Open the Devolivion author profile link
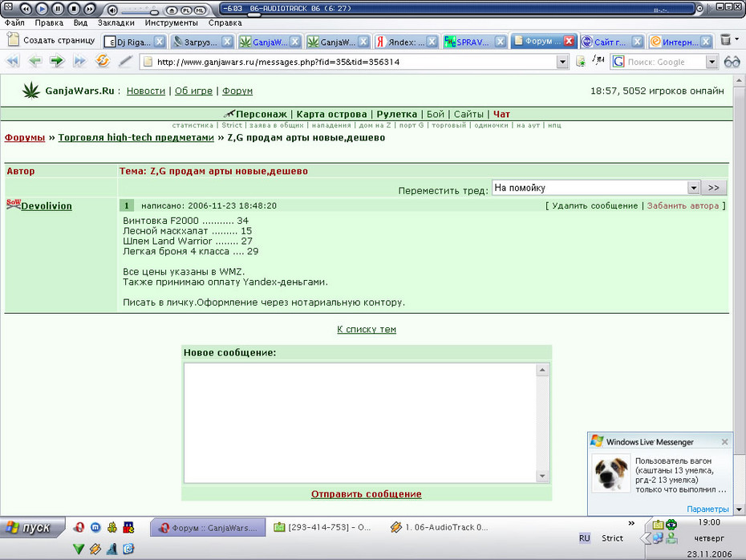 [47, 206]
